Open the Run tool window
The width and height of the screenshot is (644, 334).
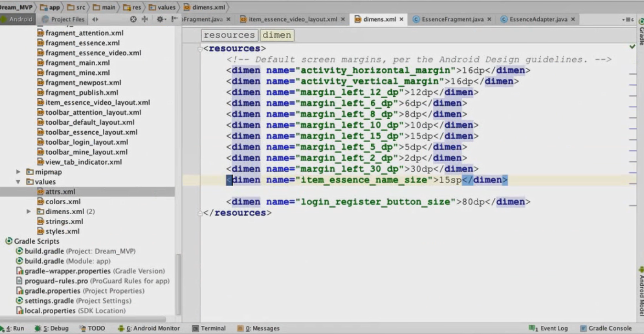tap(12, 328)
